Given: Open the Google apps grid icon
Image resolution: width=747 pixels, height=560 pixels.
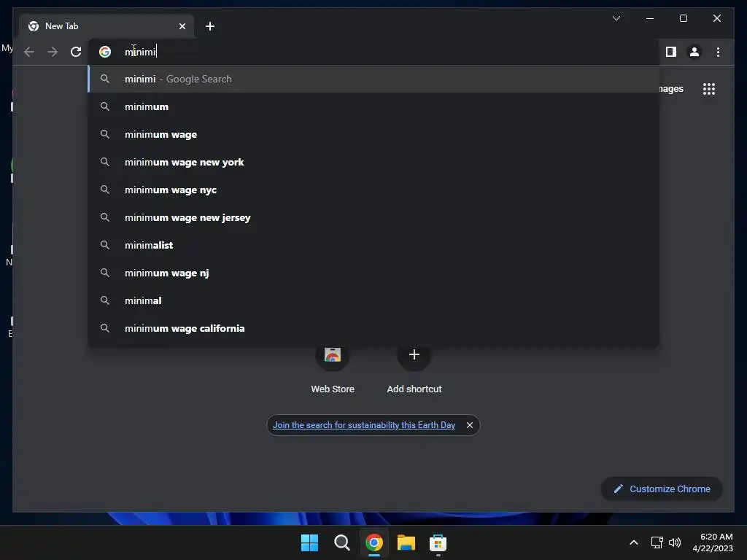Looking at the screenshot, I should click(709, 89).
